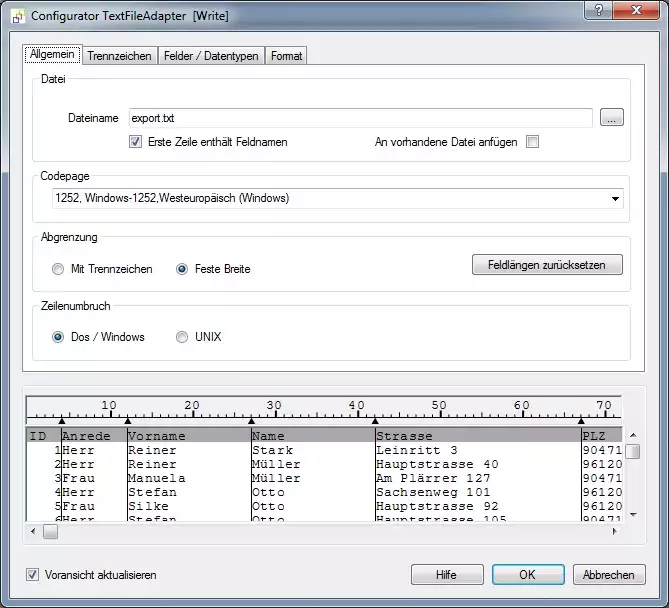Open the 'Felder / Datentypen' tab
This screenshot has width=669, height=608.
click(211, 56)
